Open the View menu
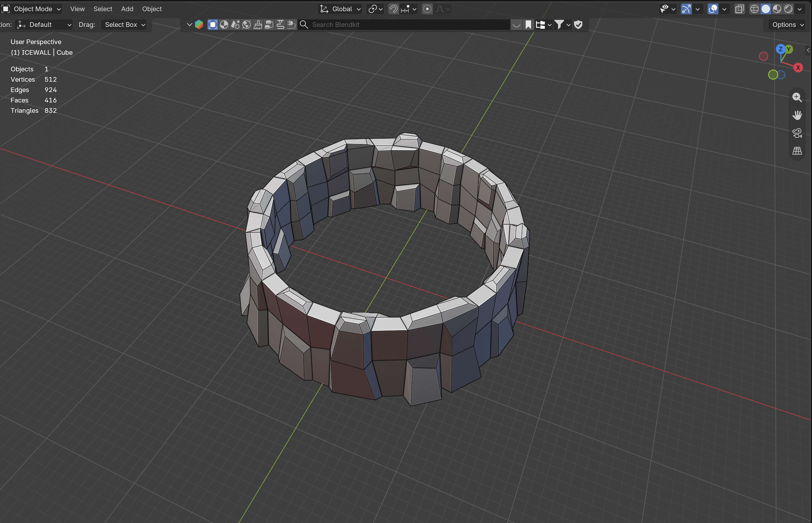 77,9
